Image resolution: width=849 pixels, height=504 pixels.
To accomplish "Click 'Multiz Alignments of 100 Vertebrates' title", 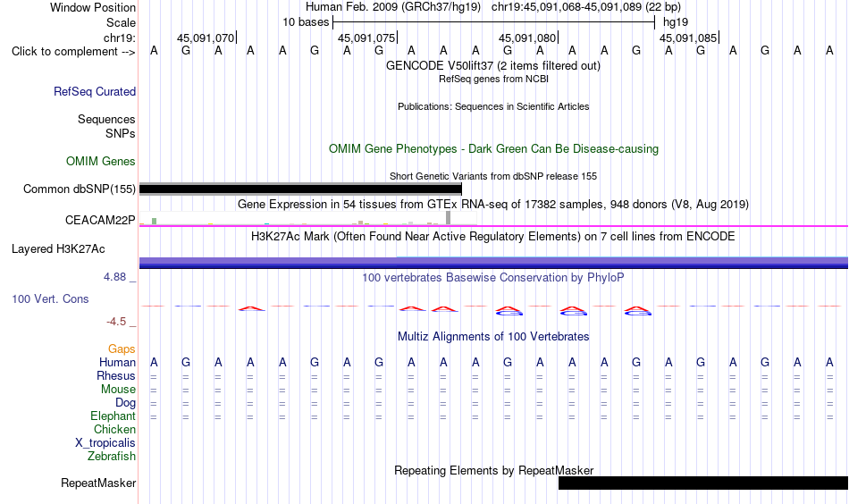I will 493,337.
